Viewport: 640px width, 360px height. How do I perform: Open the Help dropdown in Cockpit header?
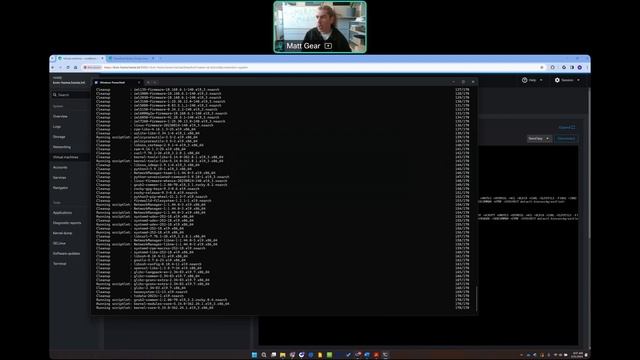(532, 80)
